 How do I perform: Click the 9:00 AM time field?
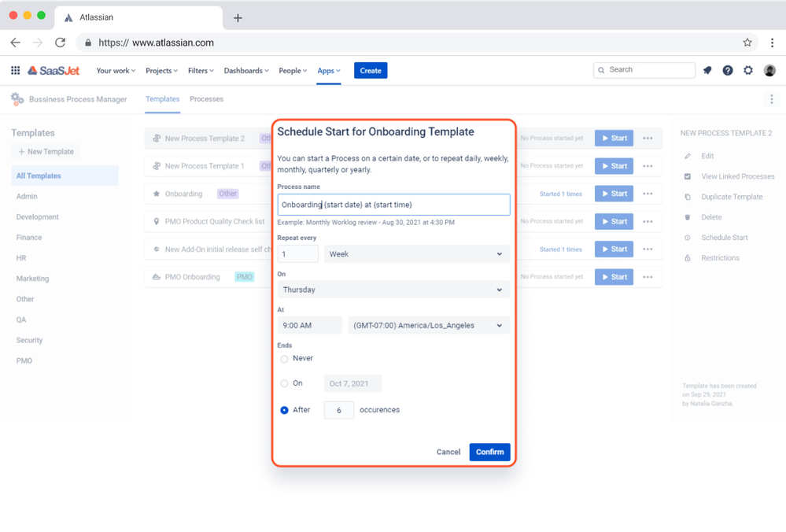click(x=310, y=326)
